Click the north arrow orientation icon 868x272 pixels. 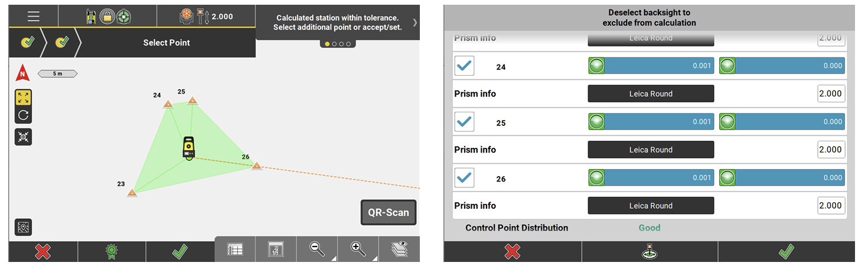pos(22,74)
